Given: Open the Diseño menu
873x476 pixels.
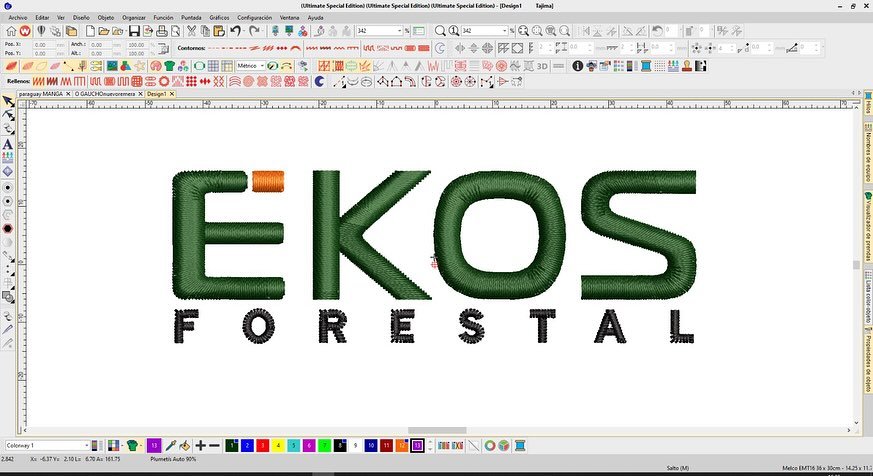Looking at the screenshot, I should 81,17.
